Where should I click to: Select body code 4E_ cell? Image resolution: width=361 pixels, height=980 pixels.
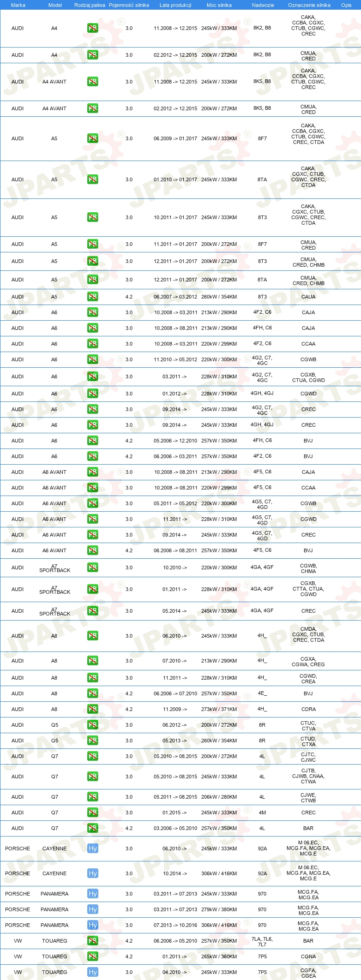coord(262,693)
